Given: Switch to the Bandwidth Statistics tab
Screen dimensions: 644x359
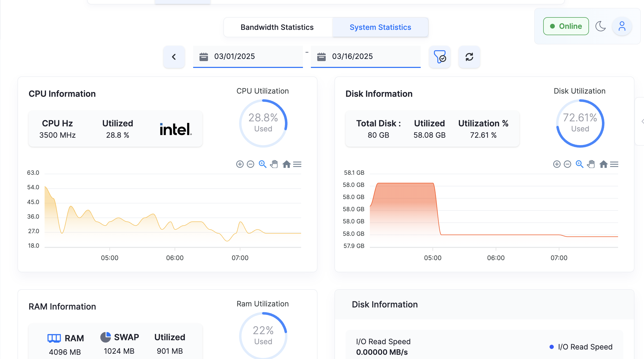Looking at the screenshot, I should pos(277,27).
